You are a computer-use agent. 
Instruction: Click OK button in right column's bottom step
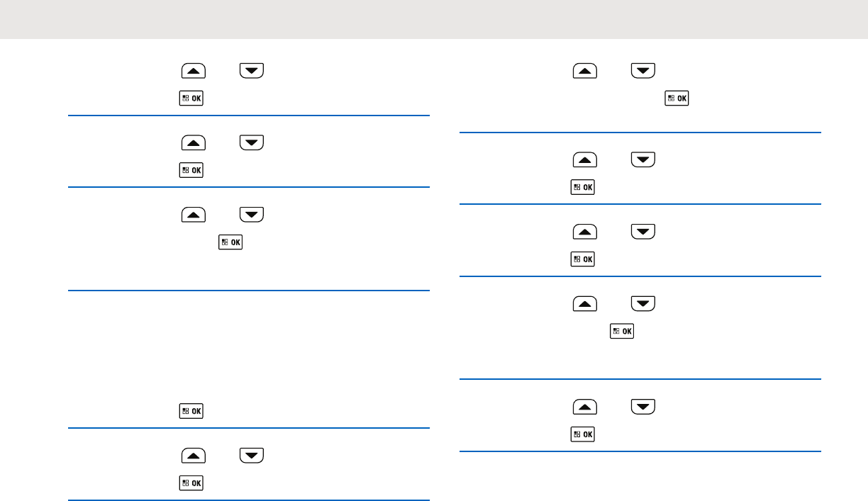point(583,434)
